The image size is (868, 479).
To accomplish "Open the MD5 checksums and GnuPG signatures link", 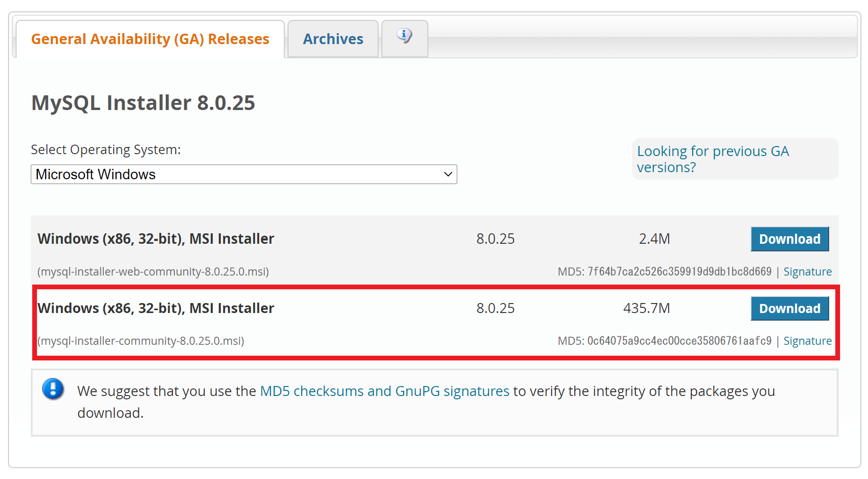I will [x=385, y=391].
